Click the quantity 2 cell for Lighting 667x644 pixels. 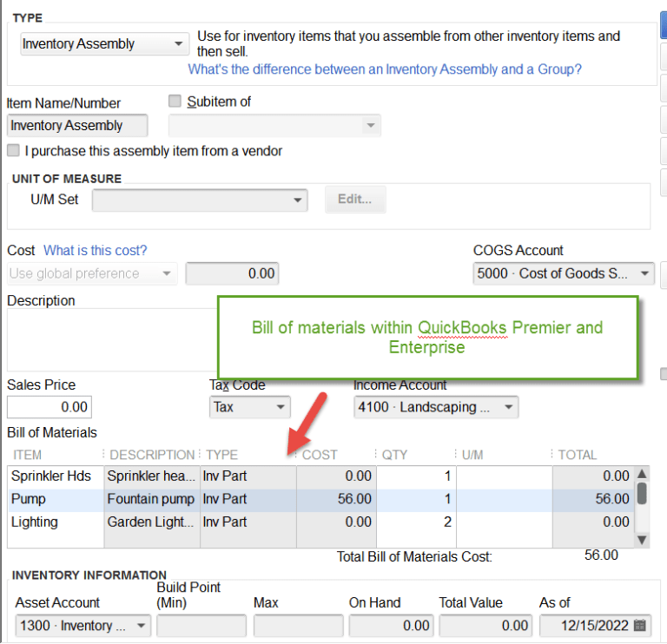pos(416,522)
